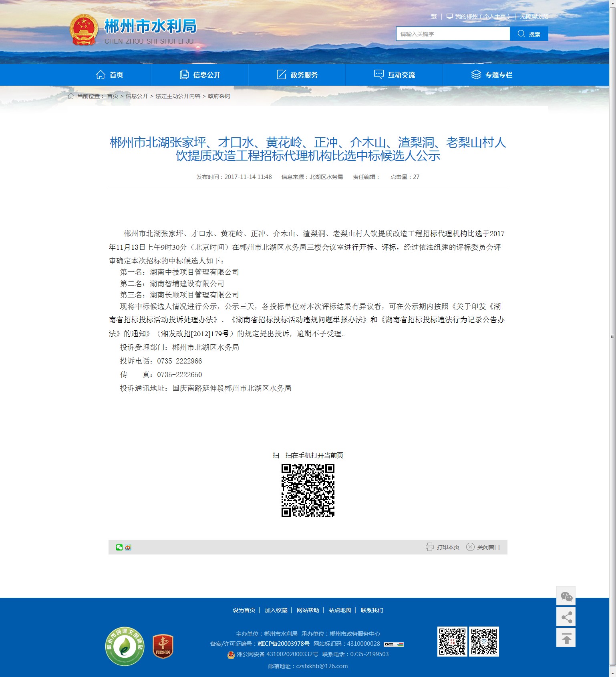This screenshot has height=677, width=616.
Task: Click the right footer QR code
Action: [x=484, y=641]
